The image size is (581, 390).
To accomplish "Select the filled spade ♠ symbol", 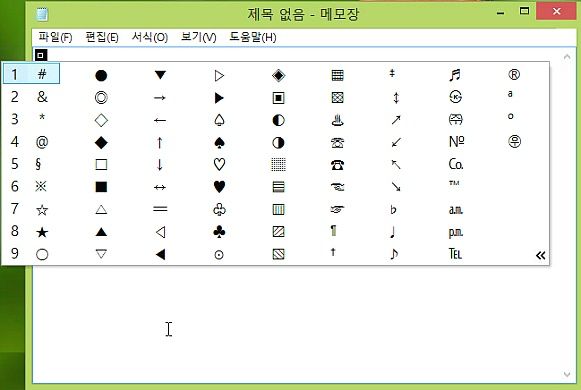I will 219,143.
